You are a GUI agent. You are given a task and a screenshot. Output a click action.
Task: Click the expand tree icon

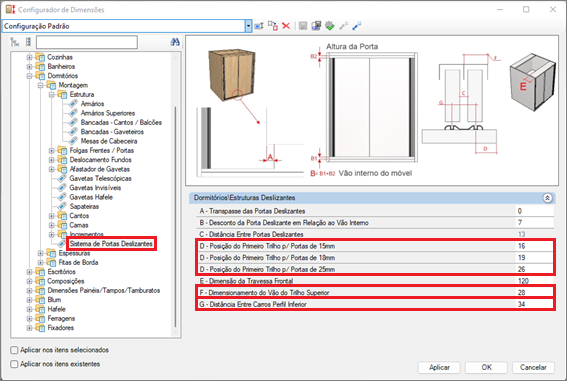pos(15,42)
